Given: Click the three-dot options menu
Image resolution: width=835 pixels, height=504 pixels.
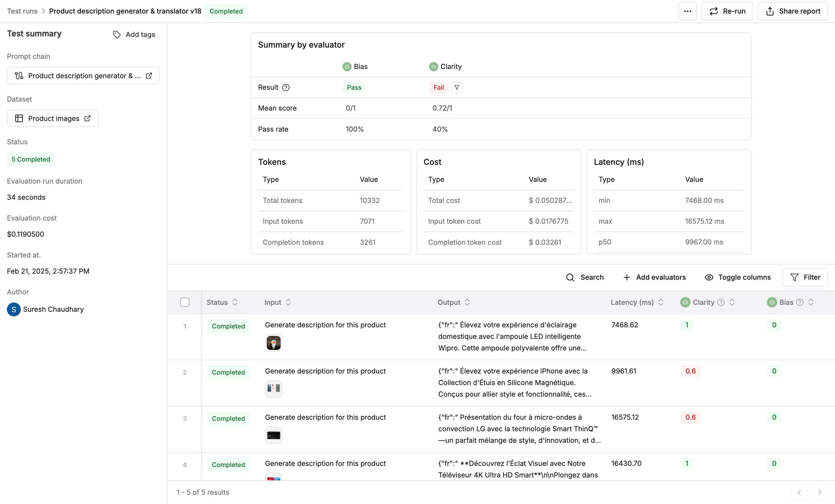Looking at the screenshot, I should (688, 11).
